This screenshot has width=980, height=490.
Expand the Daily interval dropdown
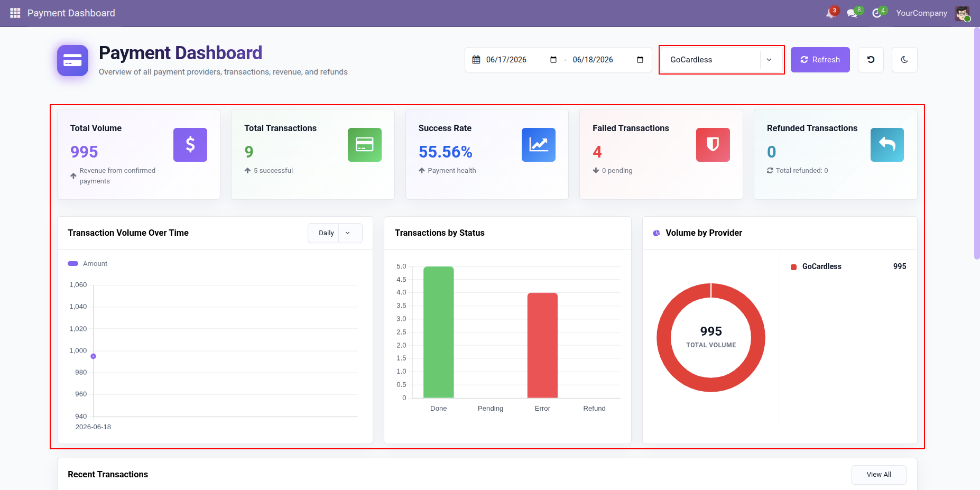tap(335, 233)
